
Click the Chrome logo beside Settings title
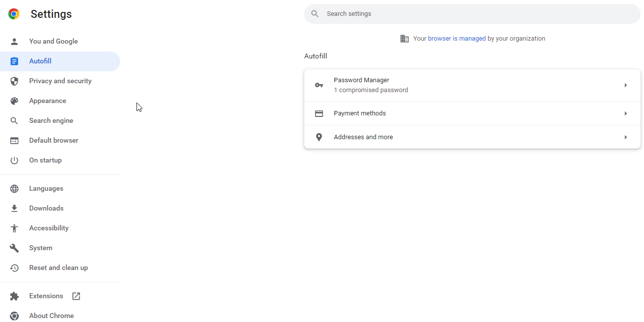click(x=14, y=14)
